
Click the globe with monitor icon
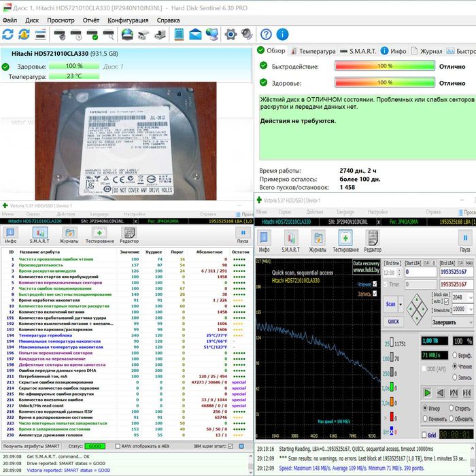tap(211, 34)
